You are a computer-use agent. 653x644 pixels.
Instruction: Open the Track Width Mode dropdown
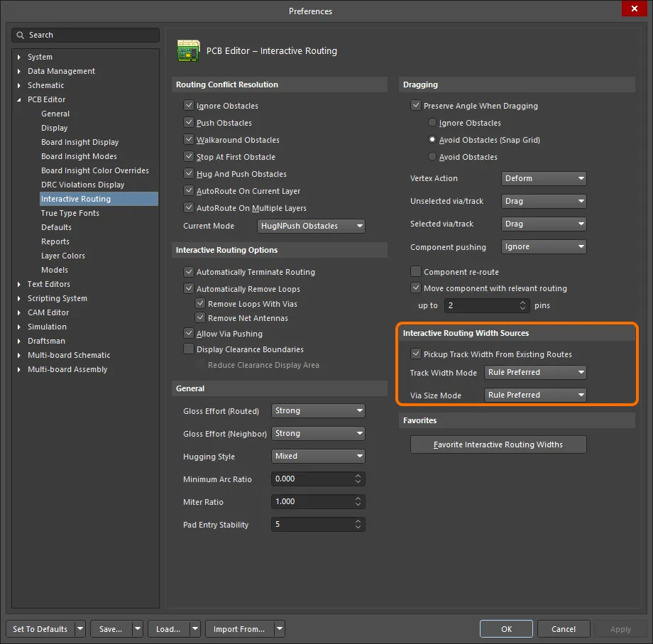pos(535,372)
